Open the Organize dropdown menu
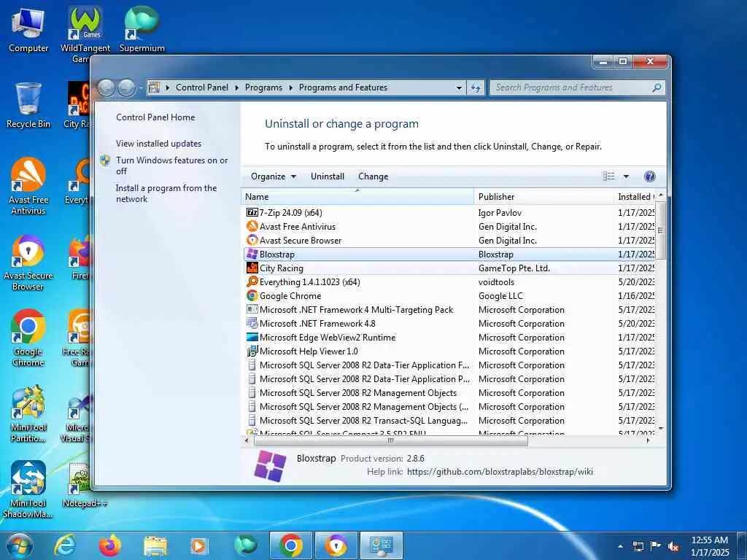Image resolution: width=747 pixels, height=560 pixels. point(274,176)
